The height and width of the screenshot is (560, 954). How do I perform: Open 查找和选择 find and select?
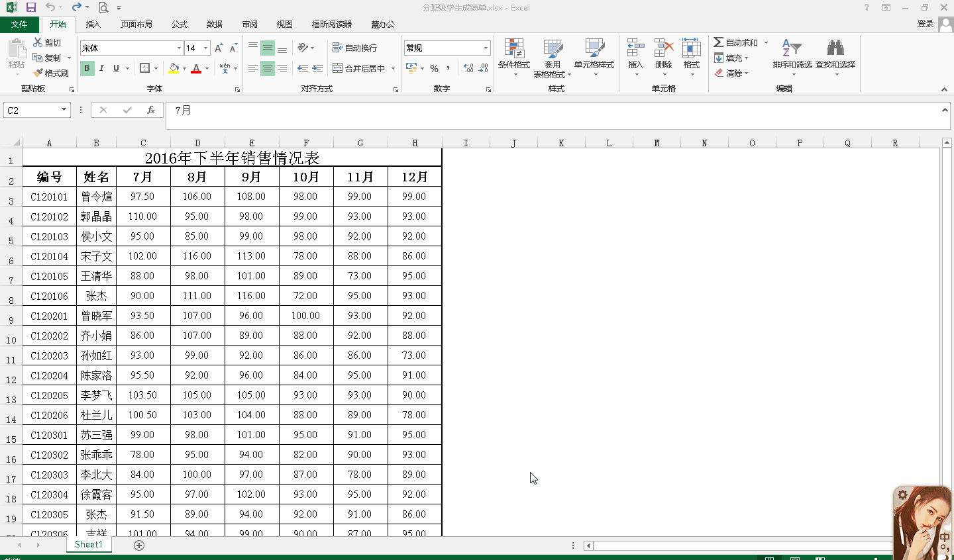coord(835,57)
